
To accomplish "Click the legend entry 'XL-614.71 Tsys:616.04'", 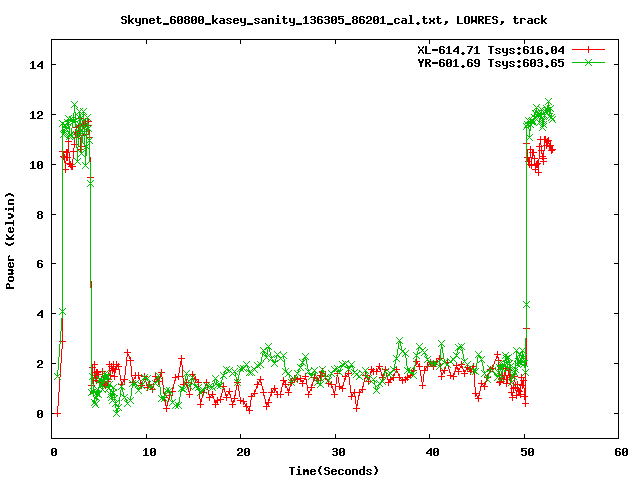I will click(x=491, y=50).
